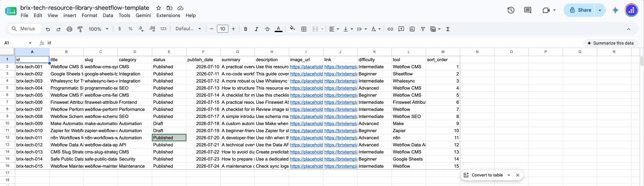Expand the Convert to table options arrow
The image size is (644, 186).
[x=509, y=175]
